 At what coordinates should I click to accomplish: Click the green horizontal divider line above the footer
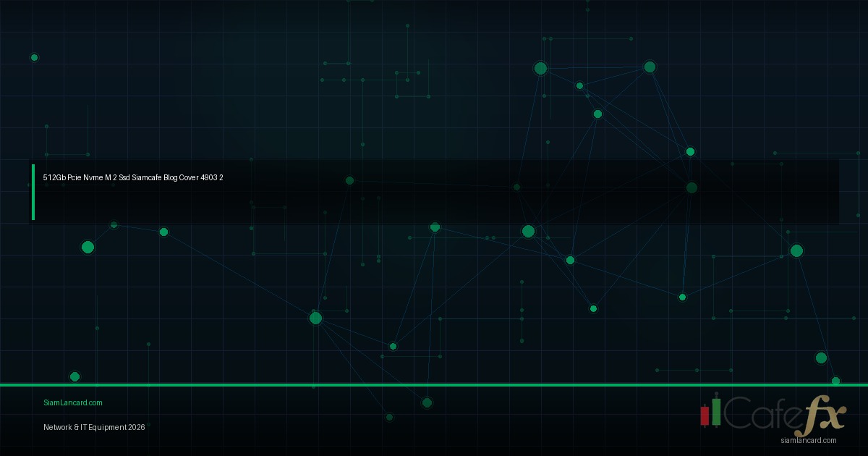(434, 385)
